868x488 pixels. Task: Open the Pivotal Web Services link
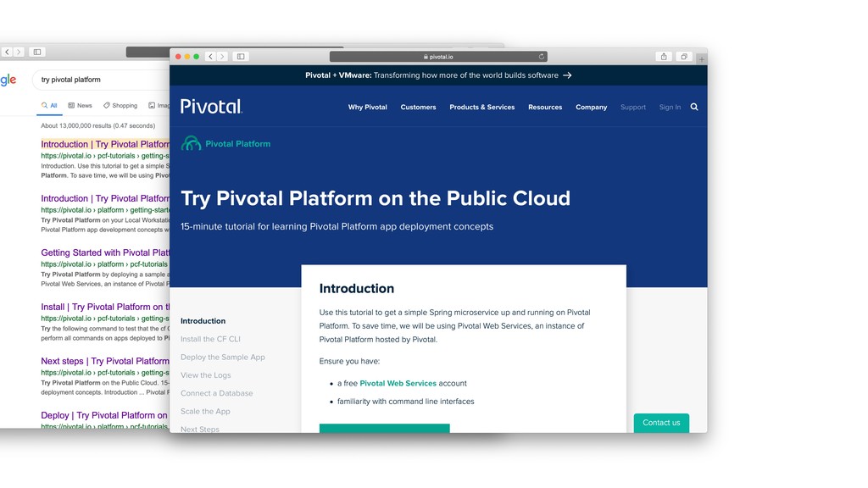(x=398, y=384)
